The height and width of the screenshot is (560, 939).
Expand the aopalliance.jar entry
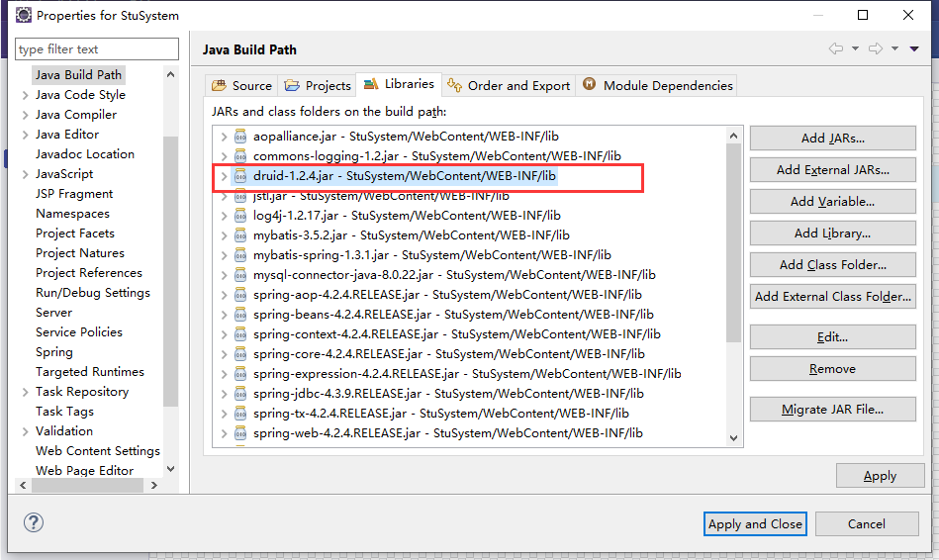[x=224, y=137]
